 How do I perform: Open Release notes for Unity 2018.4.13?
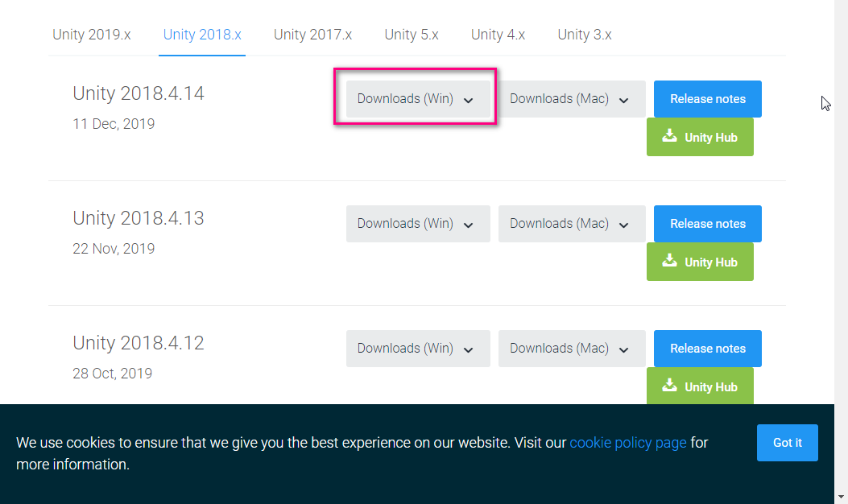point(707,224)
